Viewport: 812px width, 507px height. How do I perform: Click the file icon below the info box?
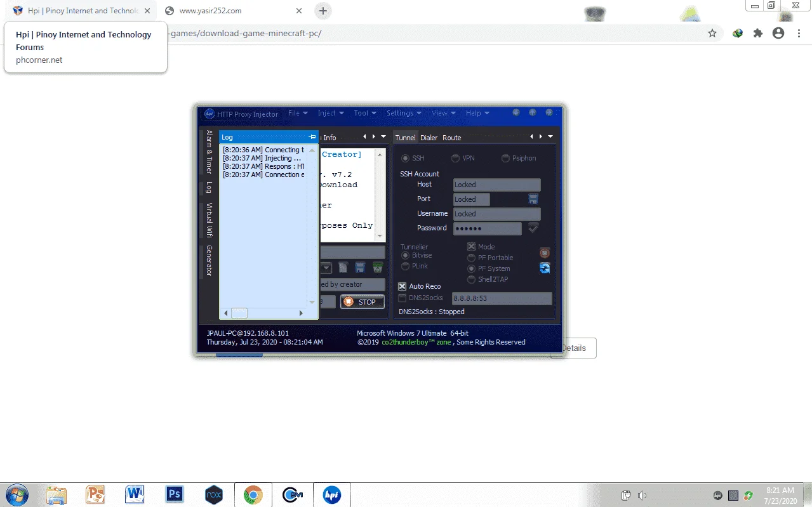click(x=343, y=268)
